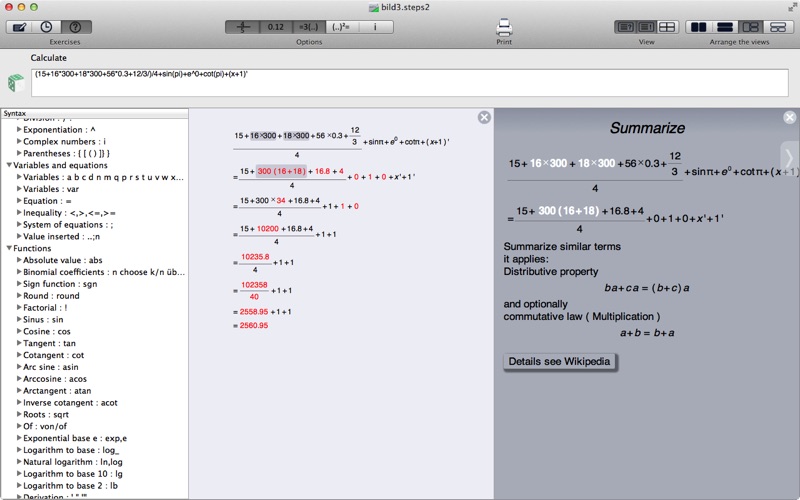Viewport: 800px width, 500px height.
Task: Select 'Inverse cotangent : acot' row
Action: 94,403
